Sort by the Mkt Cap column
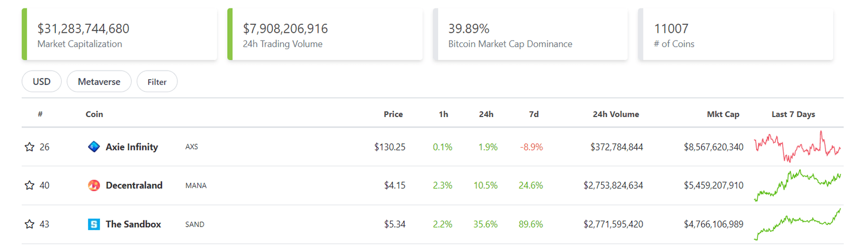 [723, 114]
